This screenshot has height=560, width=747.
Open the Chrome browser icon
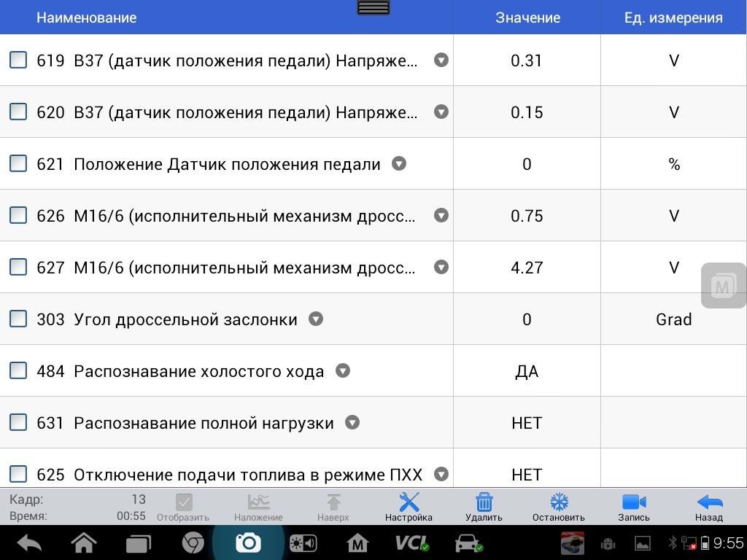(x=193, y=542)
